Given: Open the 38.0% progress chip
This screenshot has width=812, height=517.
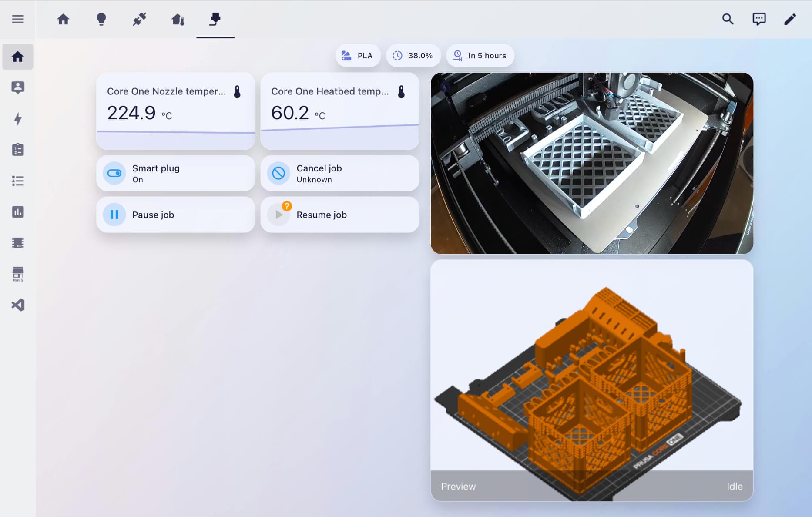Looking at the screenshot, I should 413,56.
